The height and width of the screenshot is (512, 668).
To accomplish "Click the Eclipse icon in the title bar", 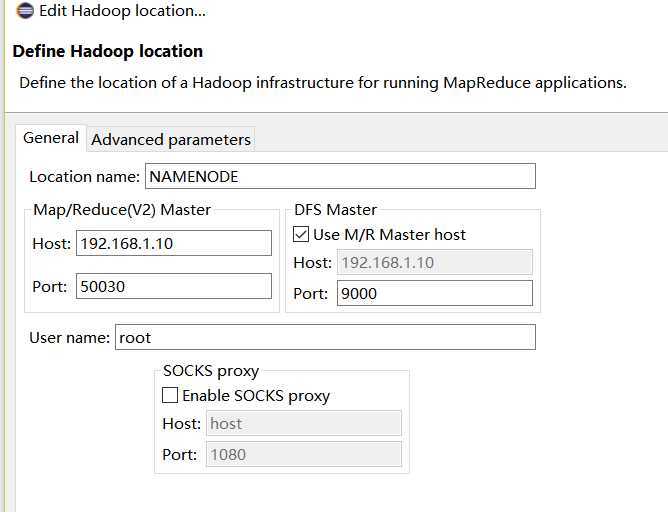I will 25,12.
